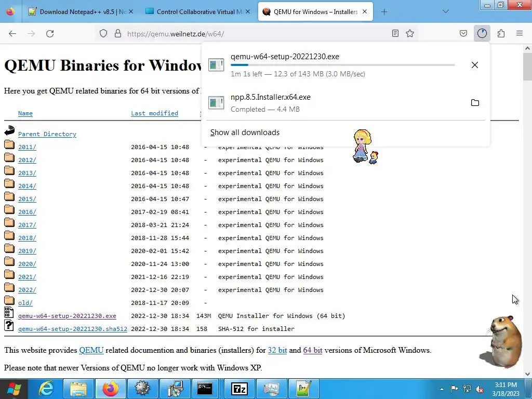
Task: Open the 2020/ folder link
Action: [27, 264]
